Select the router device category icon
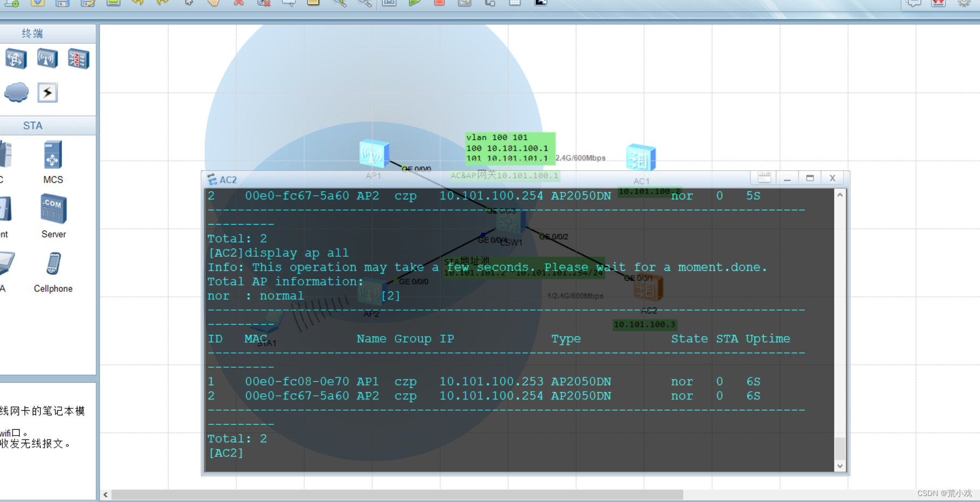 (16, 59)
